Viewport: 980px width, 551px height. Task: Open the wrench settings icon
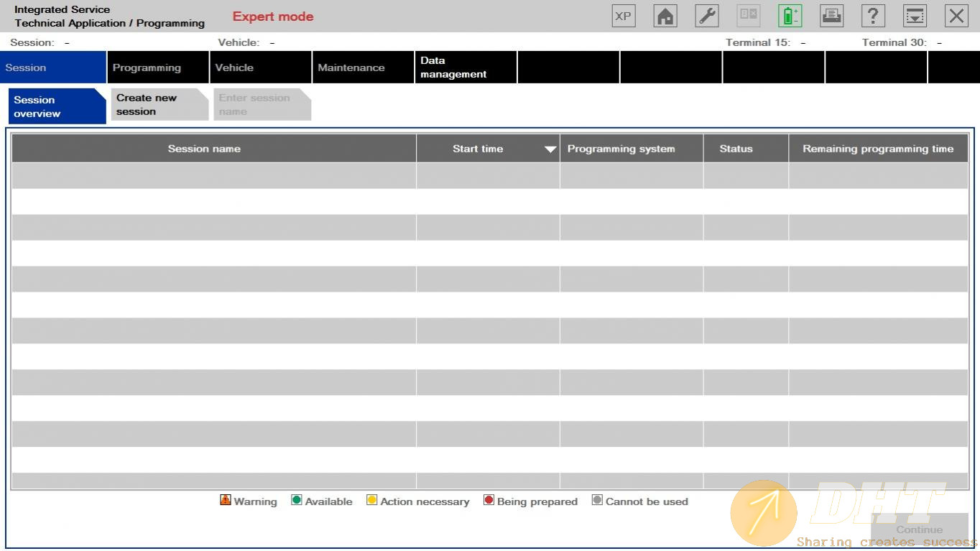(x=707, y=17)
